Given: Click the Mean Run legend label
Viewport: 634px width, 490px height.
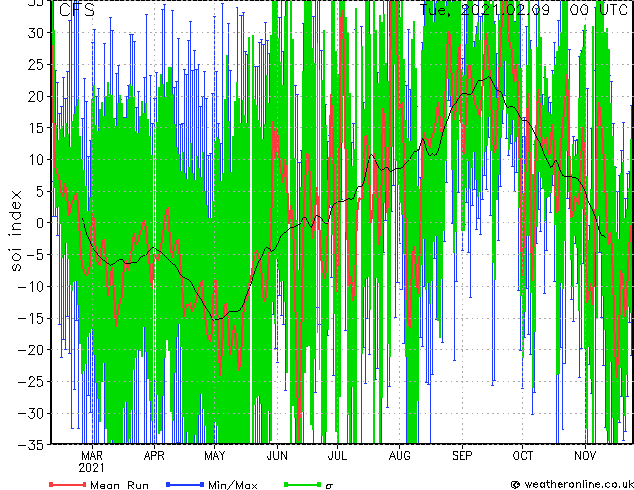Looking at the screenshot, I should (119, 485).
